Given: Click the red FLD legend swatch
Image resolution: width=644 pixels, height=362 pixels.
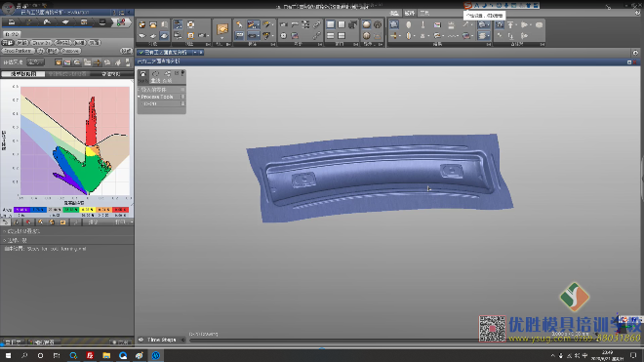Looking at the screenshot, I should pos(120,210).
